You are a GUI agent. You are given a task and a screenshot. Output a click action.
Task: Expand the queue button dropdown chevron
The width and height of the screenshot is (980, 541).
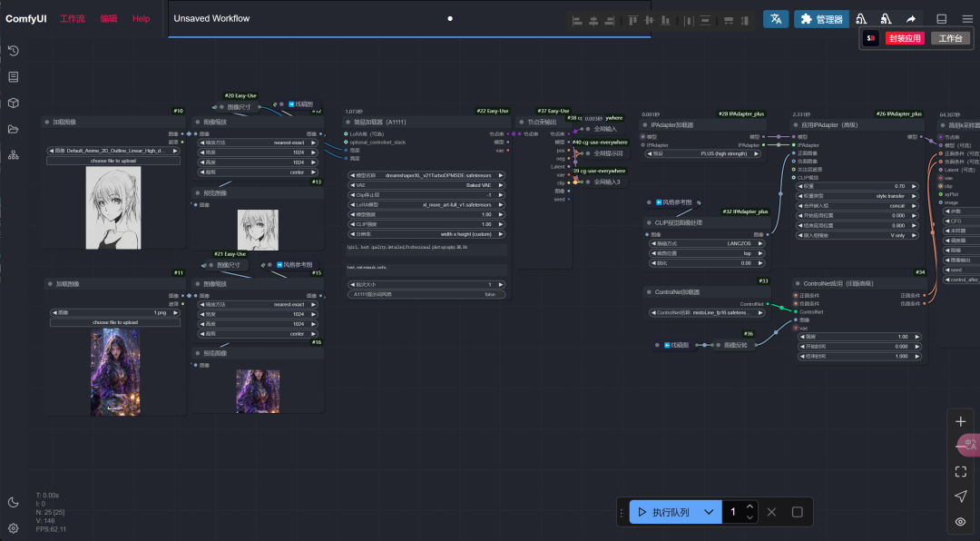click(x=709, y=512)
